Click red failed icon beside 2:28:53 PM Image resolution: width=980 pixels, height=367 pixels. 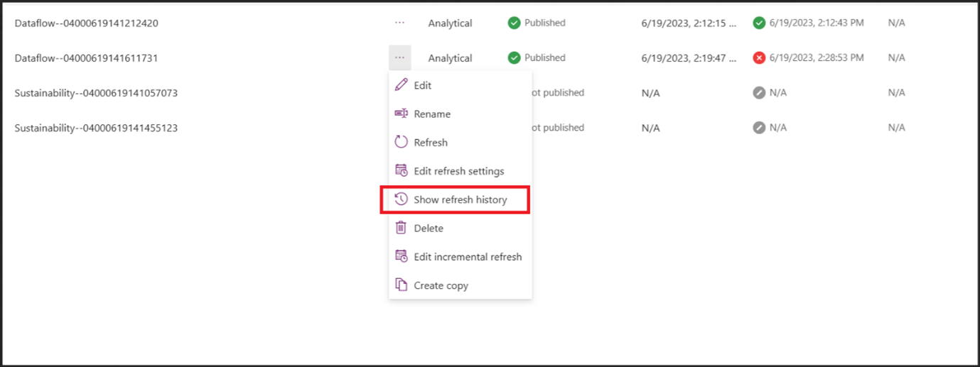coord(759,57)
